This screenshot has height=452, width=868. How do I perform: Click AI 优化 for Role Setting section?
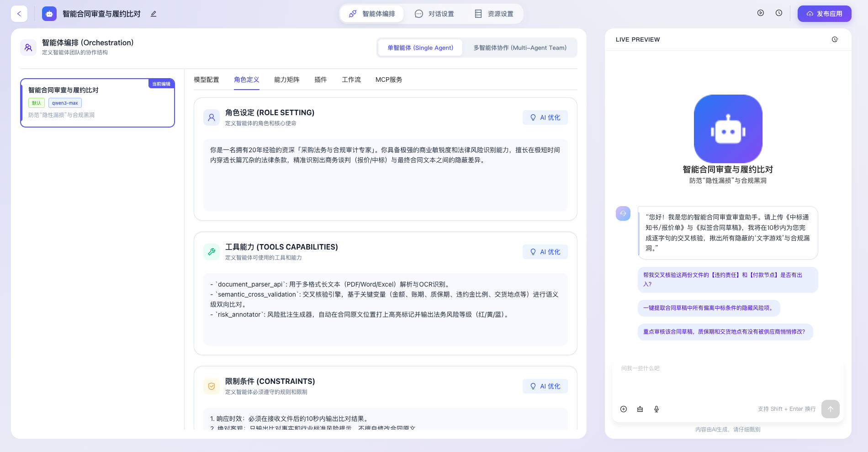click(545, 117)
